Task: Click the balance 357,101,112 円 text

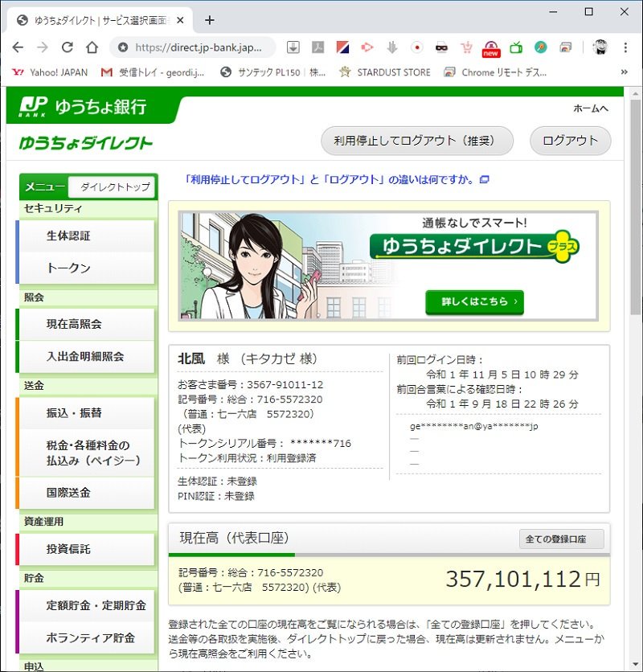Action: pyautogui.click(x=522, y=580)
